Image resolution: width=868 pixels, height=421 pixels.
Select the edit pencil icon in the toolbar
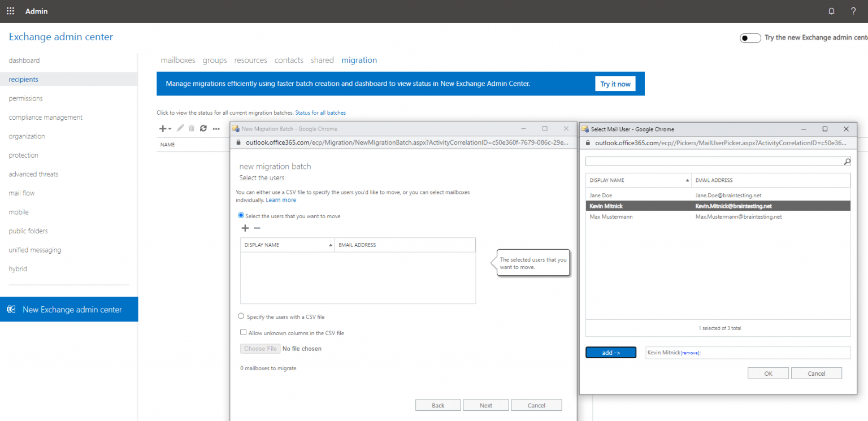pyautogui.click(x=180, y=128)
